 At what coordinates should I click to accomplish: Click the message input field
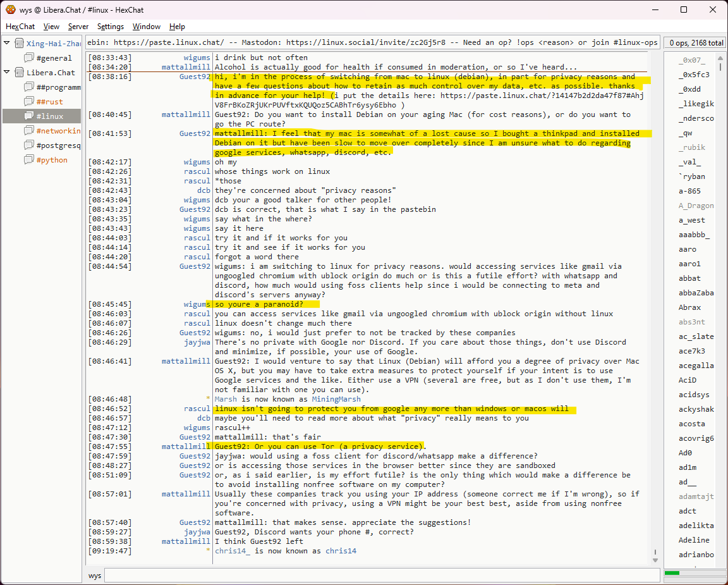point(379,576)
